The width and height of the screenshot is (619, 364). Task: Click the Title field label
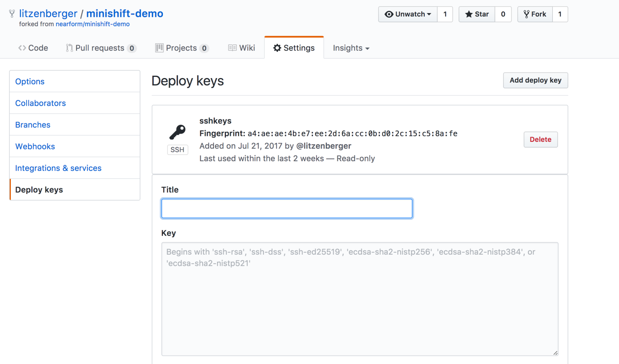[170, 190]
